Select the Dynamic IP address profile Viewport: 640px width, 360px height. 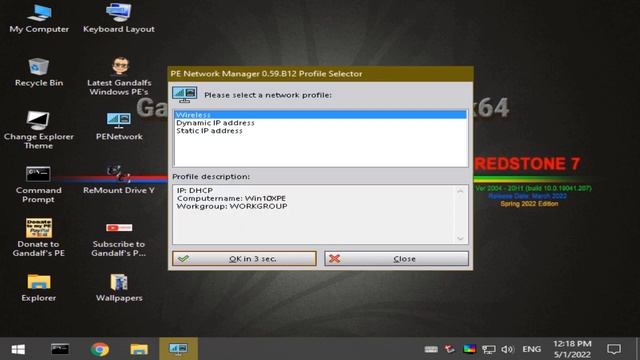click(321, 123)
